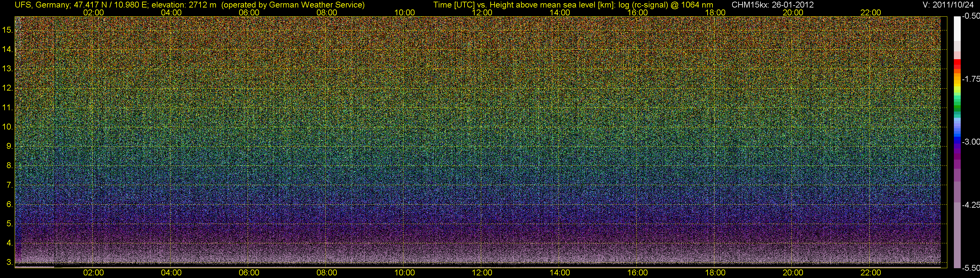
Task: Select the 9. km height axis label
Action: click(x=9, y=146)
